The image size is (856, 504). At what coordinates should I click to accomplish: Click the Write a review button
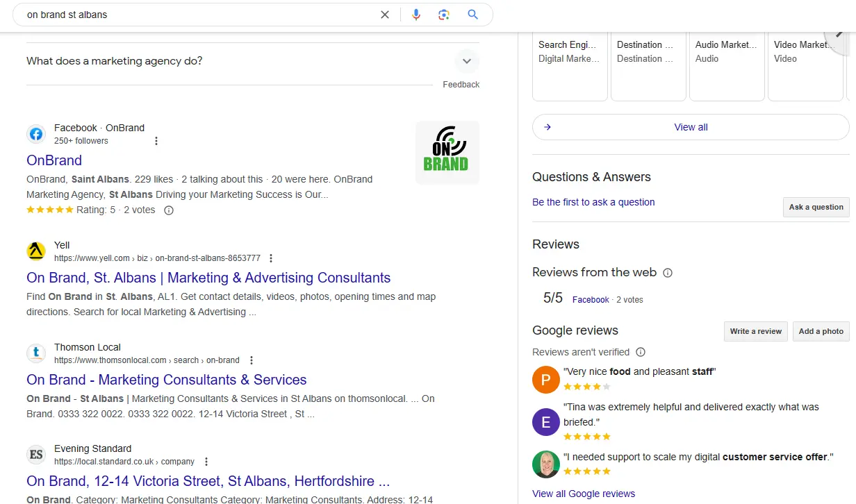pyautogui.click(x=755, y=331)
